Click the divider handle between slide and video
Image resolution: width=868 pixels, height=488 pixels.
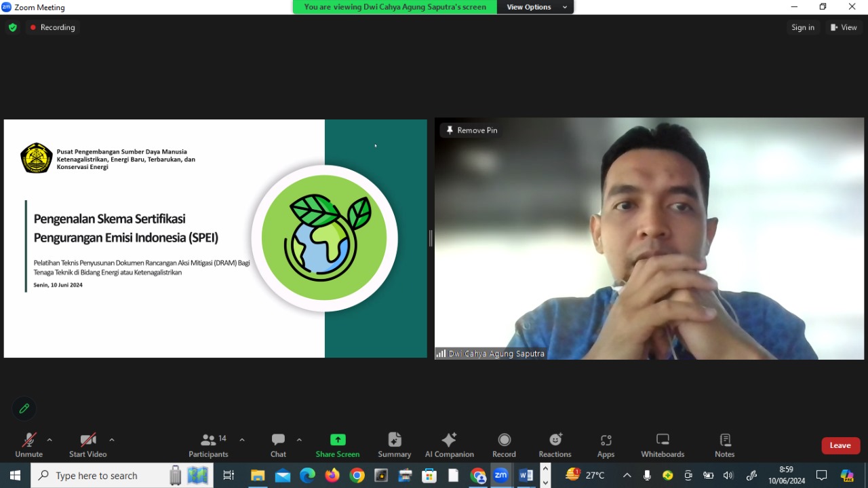431,238
